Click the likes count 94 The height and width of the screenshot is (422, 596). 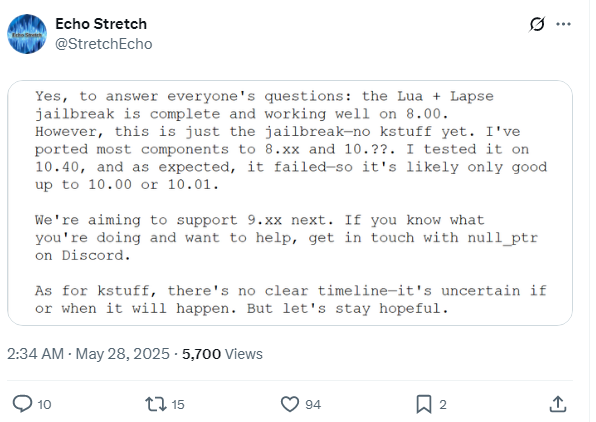[313, 405]
